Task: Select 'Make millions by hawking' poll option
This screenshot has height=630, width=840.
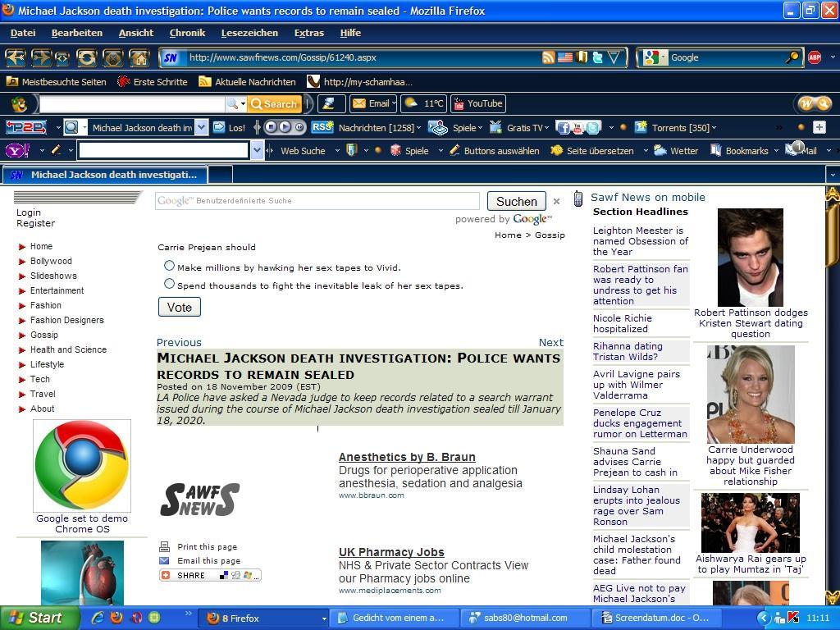Action: 169,266
